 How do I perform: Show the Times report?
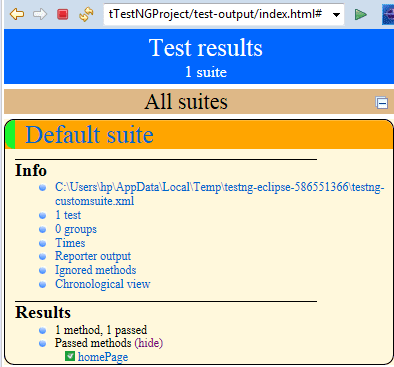pyautogui.click(x=70, y=243)
